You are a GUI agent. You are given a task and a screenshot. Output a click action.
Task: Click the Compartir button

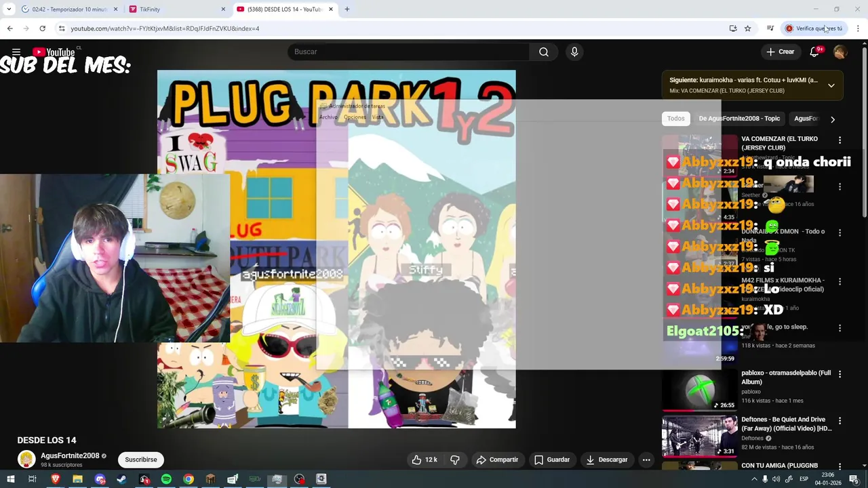click(497, 460)
